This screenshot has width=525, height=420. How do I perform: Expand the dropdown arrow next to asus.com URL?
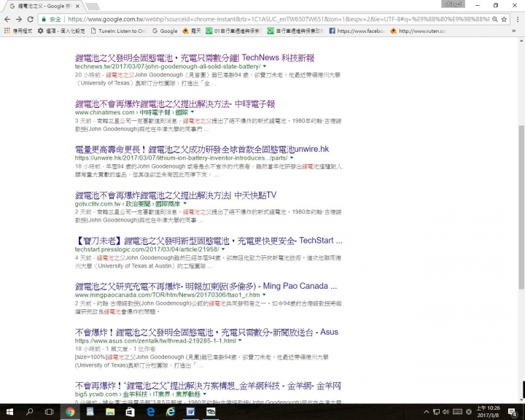coord(240,341)
